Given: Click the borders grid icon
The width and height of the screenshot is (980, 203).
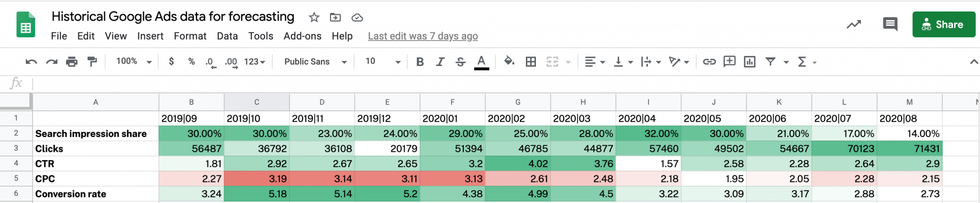Looking at the screenshot, I should click(531, 62).
